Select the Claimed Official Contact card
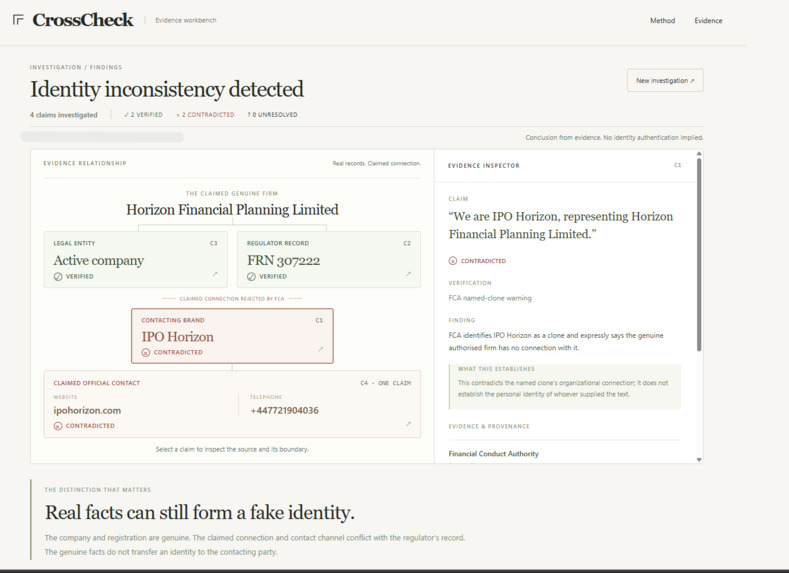Screen dimensions: 789x573 (232, 404)
